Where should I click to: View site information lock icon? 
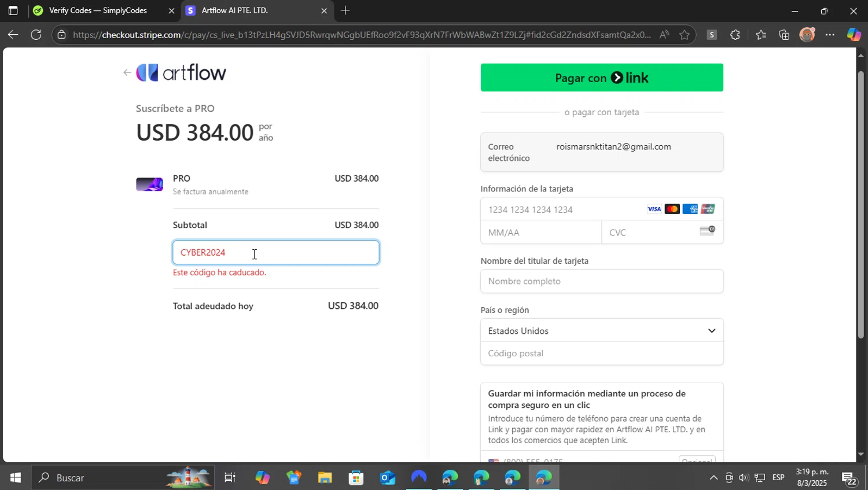point(61,35)
